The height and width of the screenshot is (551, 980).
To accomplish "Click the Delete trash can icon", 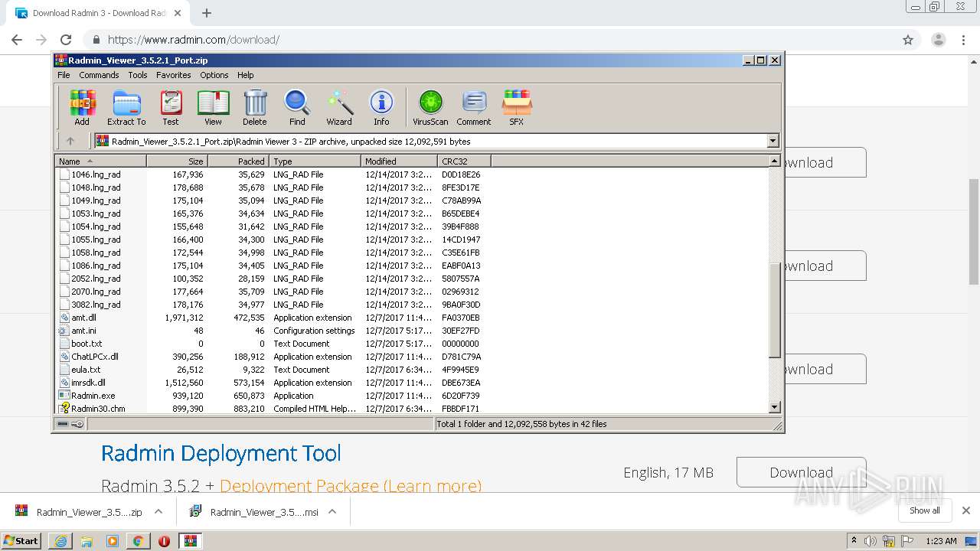I will point(255,107).
